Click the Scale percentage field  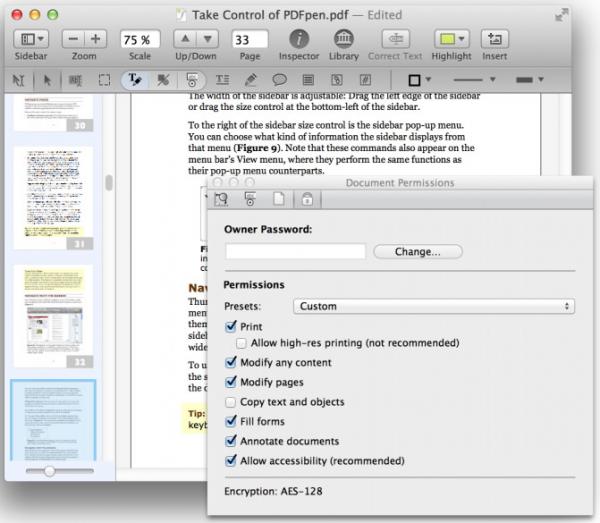(140, 39)
